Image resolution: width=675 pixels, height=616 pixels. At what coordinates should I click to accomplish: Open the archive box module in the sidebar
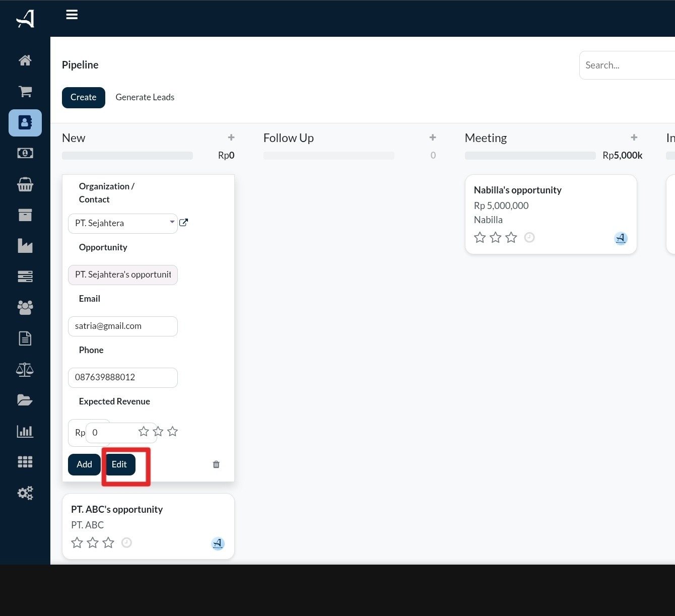point(25,215)
